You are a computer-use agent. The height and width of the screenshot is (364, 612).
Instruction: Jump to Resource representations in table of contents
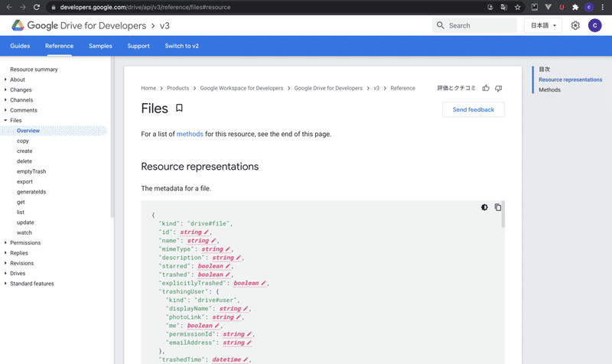[570, 80]
